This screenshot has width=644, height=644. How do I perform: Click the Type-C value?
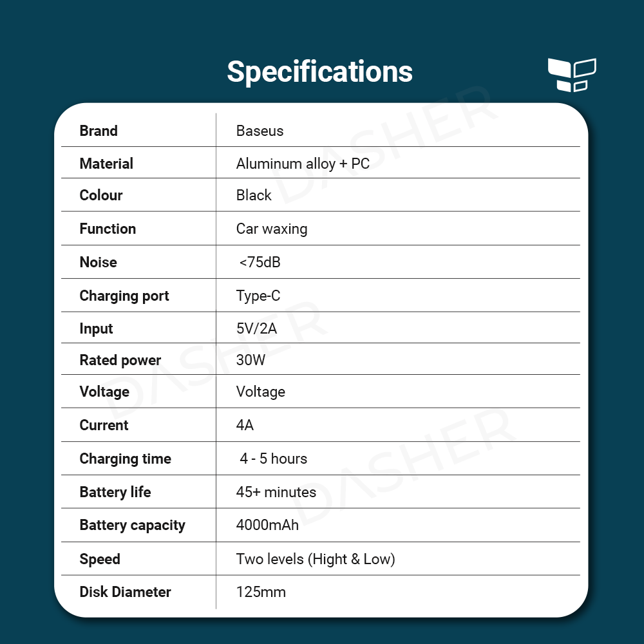coord(258,296)
